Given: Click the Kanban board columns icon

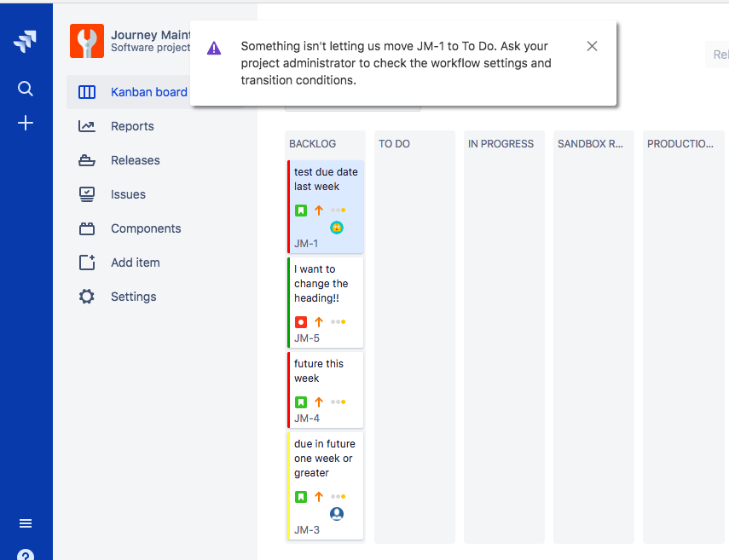Looking at the screenshot, I should [87, 92].
